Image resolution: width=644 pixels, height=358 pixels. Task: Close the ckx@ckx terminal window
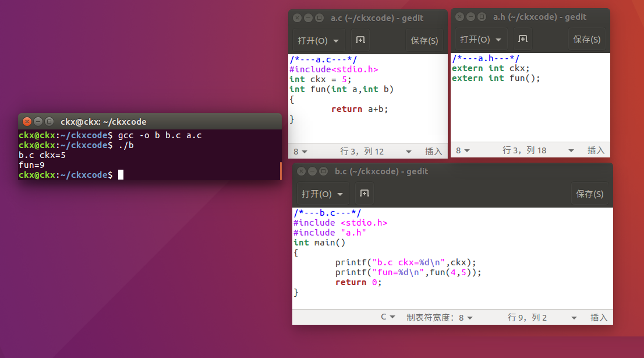coord(27,122)
